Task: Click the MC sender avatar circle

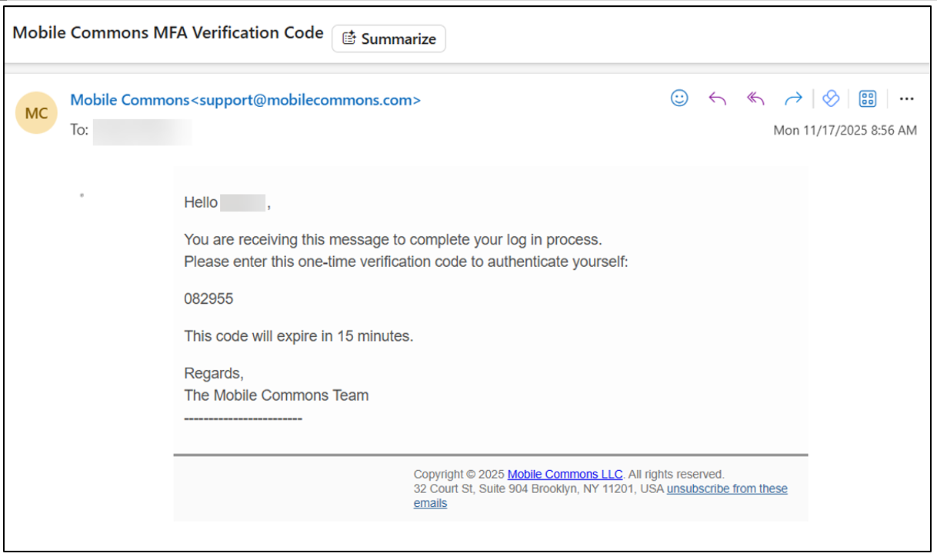Action: (x=36, y=114)
